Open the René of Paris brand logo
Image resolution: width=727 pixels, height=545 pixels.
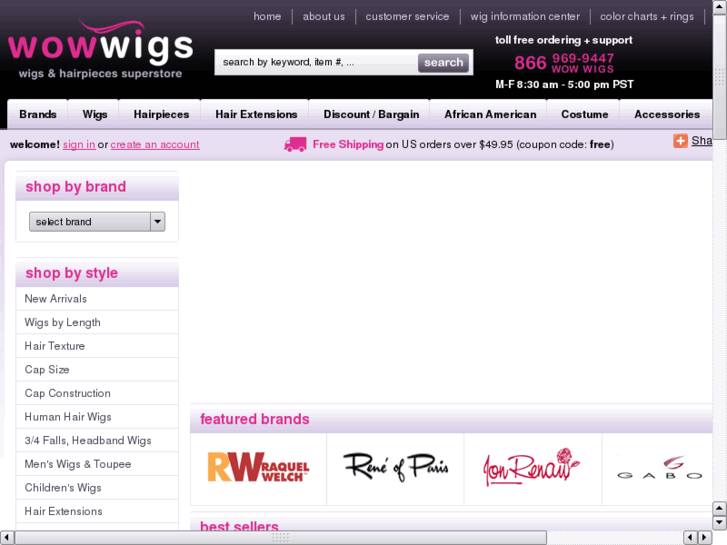(395, 467)
